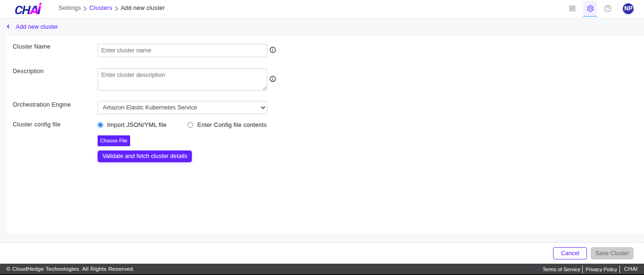Open the apps grid icon in the header
This screenshot has width=644, height=275.
pos(572,8)
